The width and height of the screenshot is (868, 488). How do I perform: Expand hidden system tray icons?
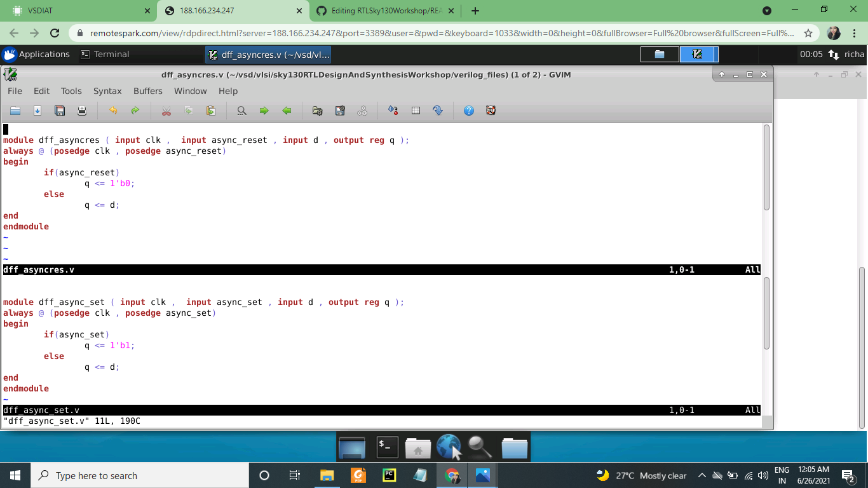pos(702,475)
